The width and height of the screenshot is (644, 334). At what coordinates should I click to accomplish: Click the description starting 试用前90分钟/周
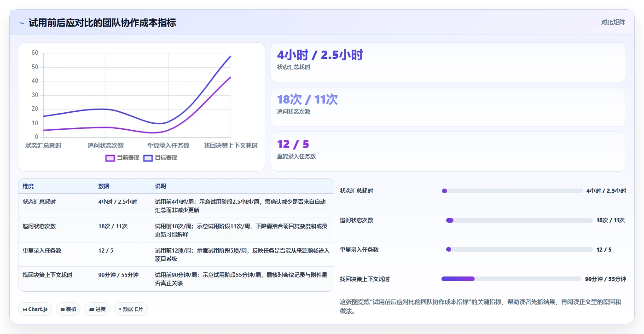coord(241,279)
